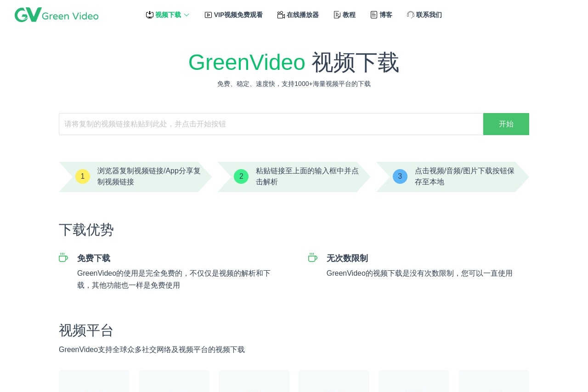
Task: Click the play icon beside VIP视频免费观看
Action: [208, 15]
